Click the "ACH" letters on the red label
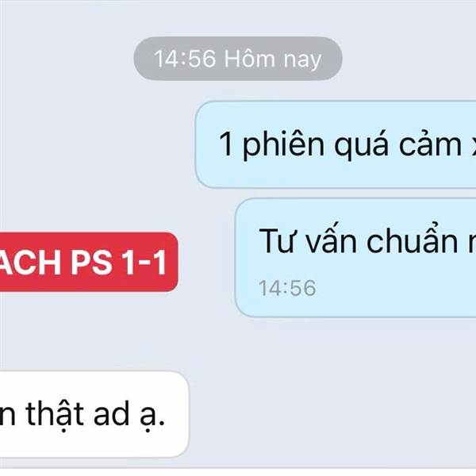 point(30,263)
